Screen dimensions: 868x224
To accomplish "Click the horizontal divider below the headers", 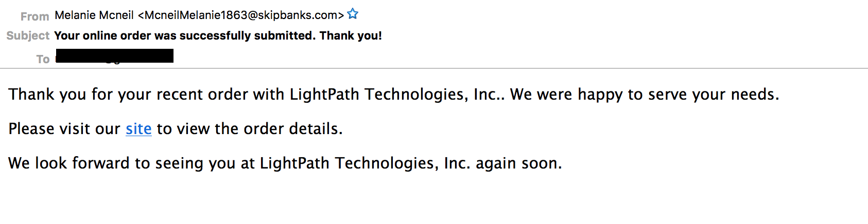I will [434, 68].
